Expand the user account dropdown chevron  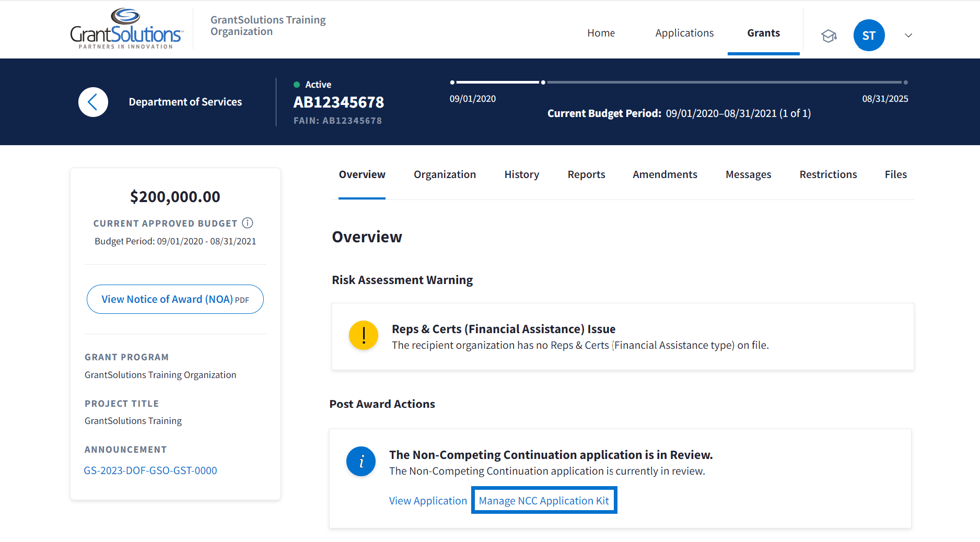(908, 36)
